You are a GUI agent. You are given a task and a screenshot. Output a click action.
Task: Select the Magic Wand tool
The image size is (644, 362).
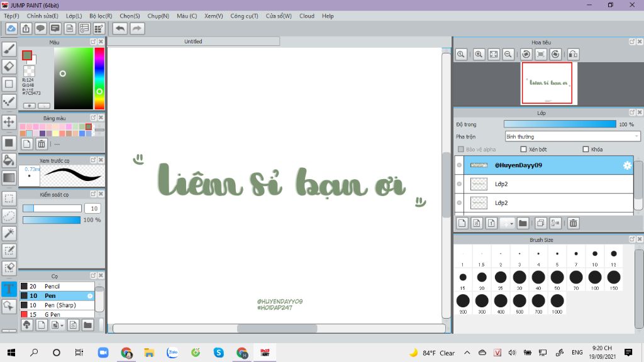[x=9, y=233]
